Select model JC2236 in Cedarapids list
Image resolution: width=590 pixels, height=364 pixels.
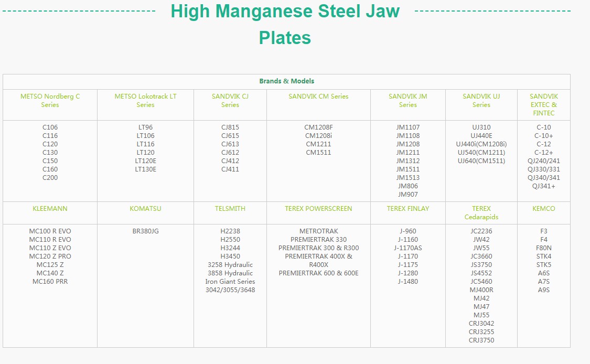click(x=481, y=231)
